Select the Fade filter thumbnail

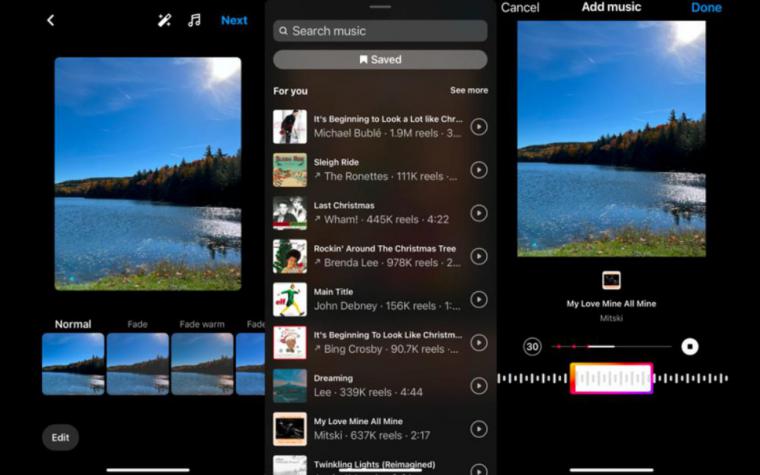click(x=138, y=364)
